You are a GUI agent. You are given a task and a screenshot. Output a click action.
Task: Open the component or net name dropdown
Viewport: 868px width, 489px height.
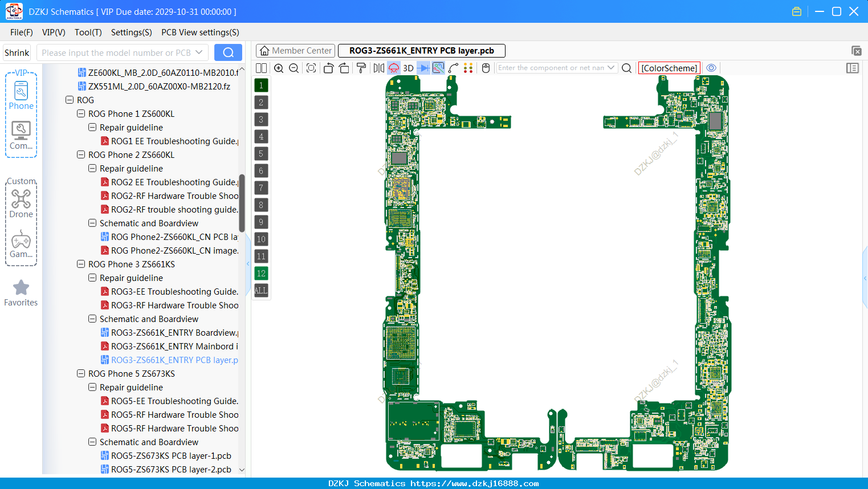tap(611, 68)
